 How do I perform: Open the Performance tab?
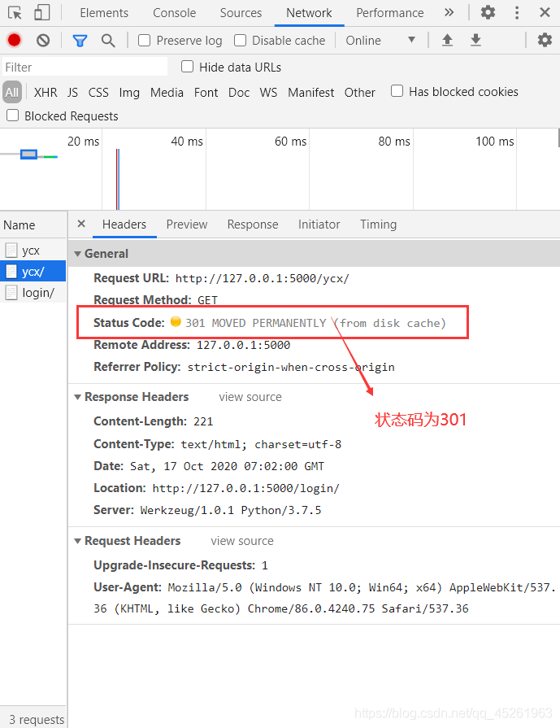coord(390,13)
